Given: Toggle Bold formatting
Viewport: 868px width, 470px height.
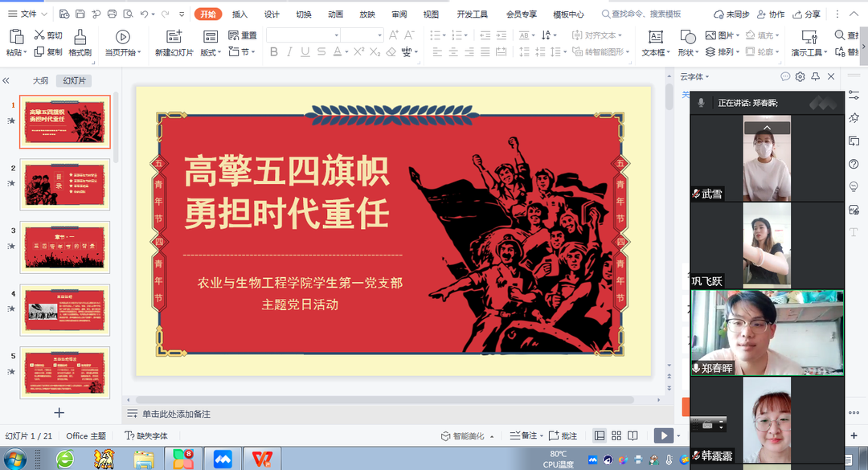Looking at the screenshot, I should (273, 52).
